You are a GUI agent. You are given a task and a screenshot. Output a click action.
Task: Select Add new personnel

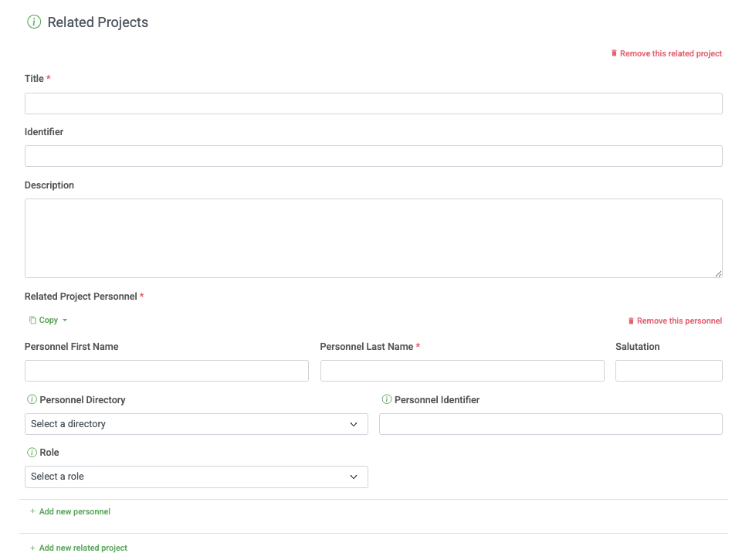pos(74,511)
